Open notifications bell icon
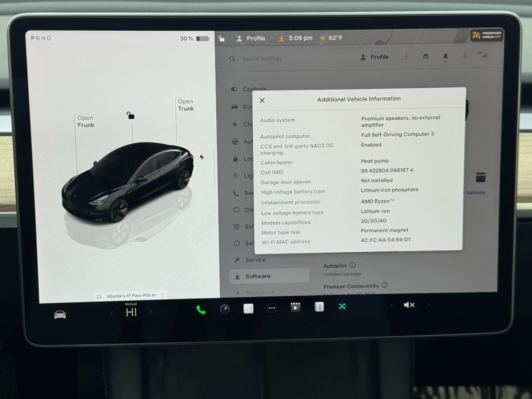This screenshot has width=532, height=399. click(445, 57)
